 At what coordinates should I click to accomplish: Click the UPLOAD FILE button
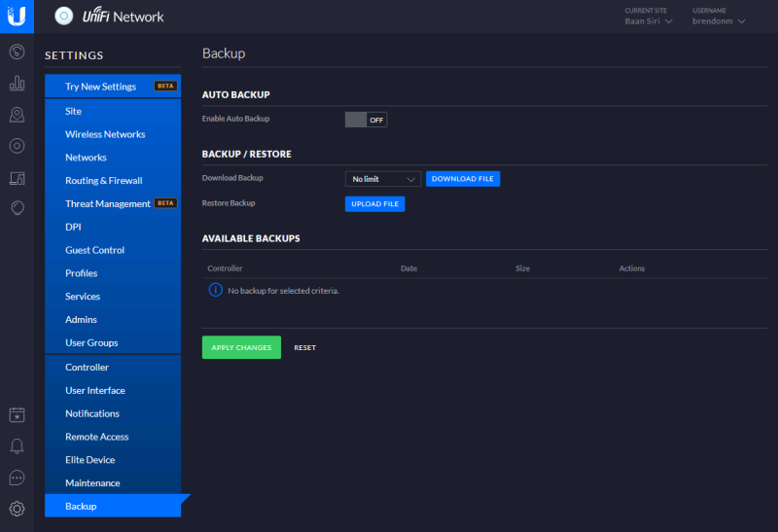pos(375,204)
